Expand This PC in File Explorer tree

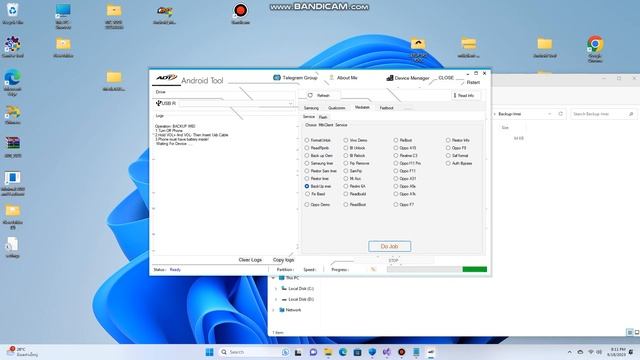tap(273, 278)
